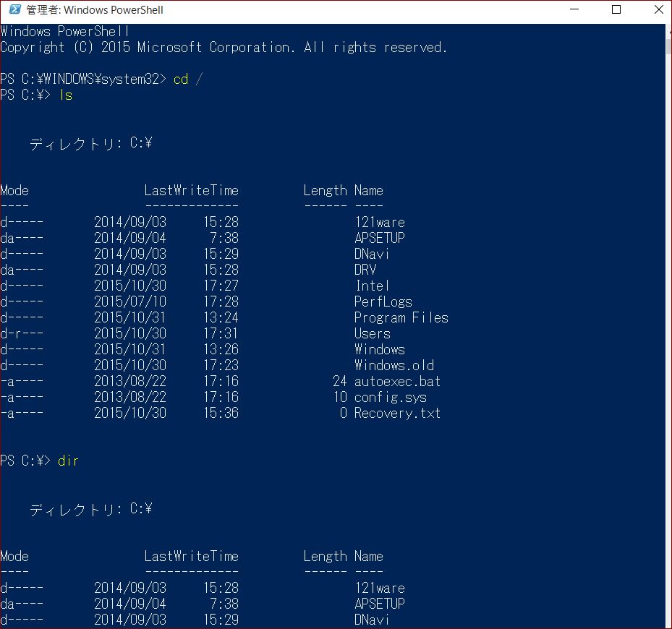The image size is (672, 629).
Task: Click 'APSETUP' in the ls listing
Action: 380,238
